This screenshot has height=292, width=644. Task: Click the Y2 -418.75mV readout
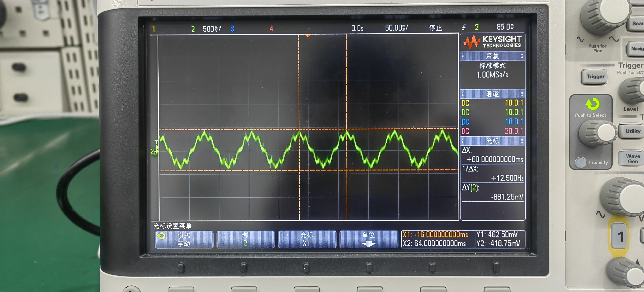tap(498, 243)
